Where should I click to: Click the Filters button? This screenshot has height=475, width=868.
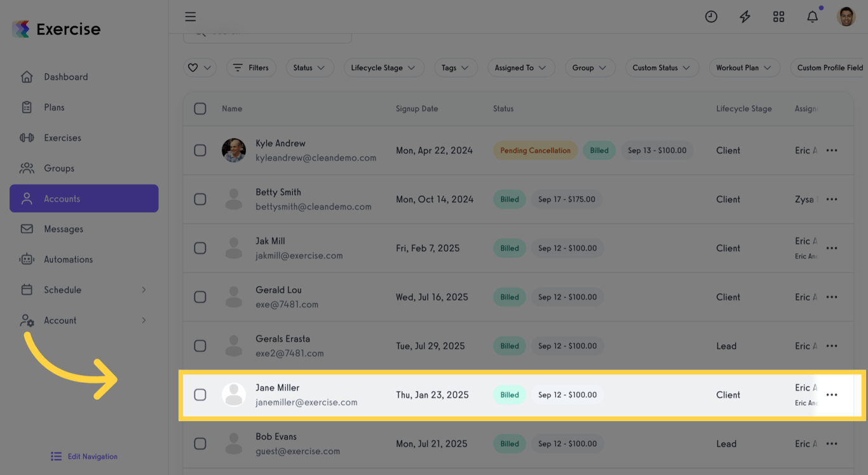pos(251,67)
